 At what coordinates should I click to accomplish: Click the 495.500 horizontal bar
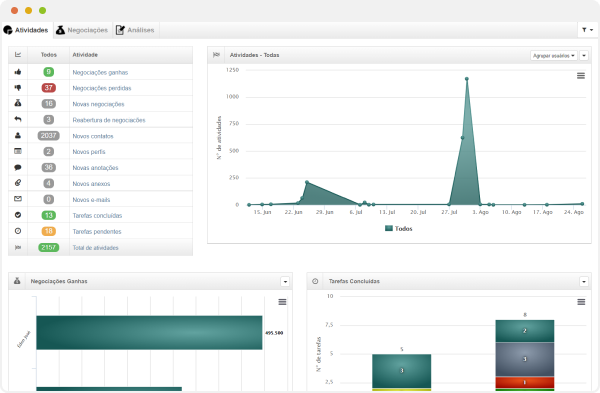click(149, 333)
